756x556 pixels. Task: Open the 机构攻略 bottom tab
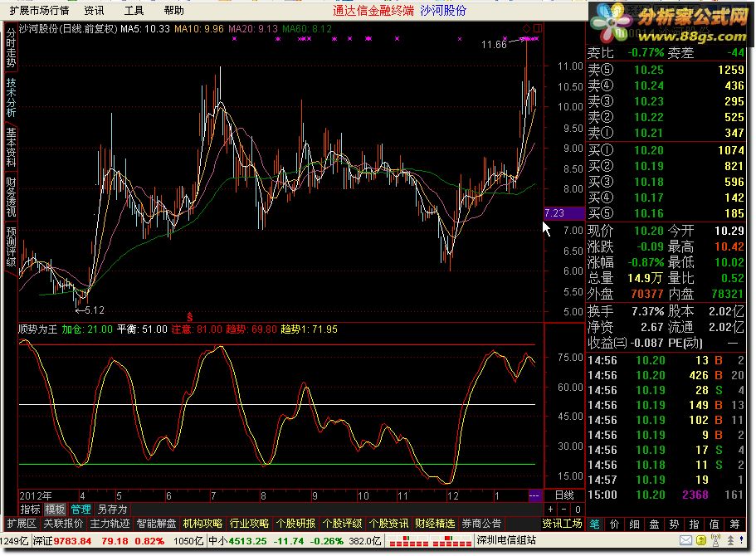coord(202,524)
